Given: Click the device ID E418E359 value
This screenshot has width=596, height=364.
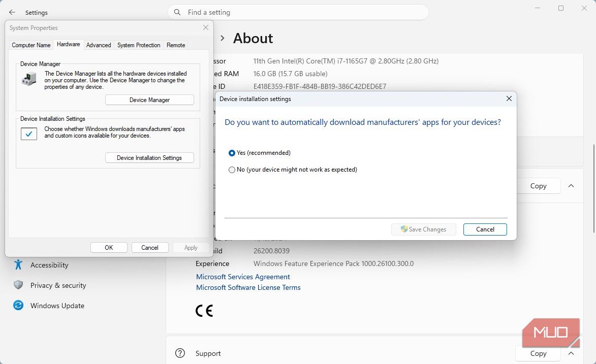Looking at the screenshot, I should tap(320, 86).
